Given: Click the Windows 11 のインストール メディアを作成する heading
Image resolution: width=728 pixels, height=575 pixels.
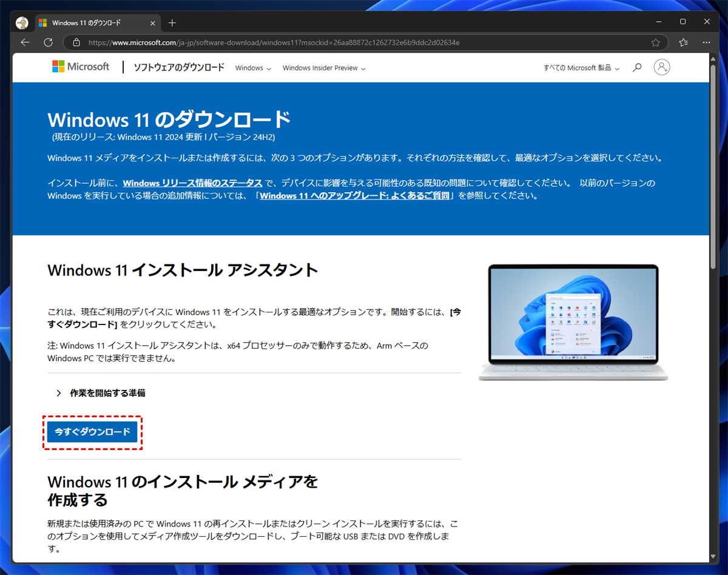Looking at the screenshot, I should point(183,491).
